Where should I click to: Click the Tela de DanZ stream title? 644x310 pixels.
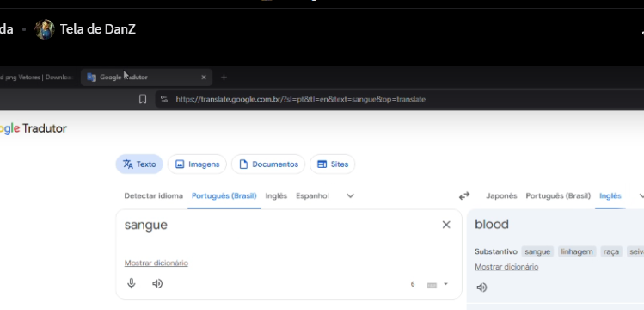[98, 29]
